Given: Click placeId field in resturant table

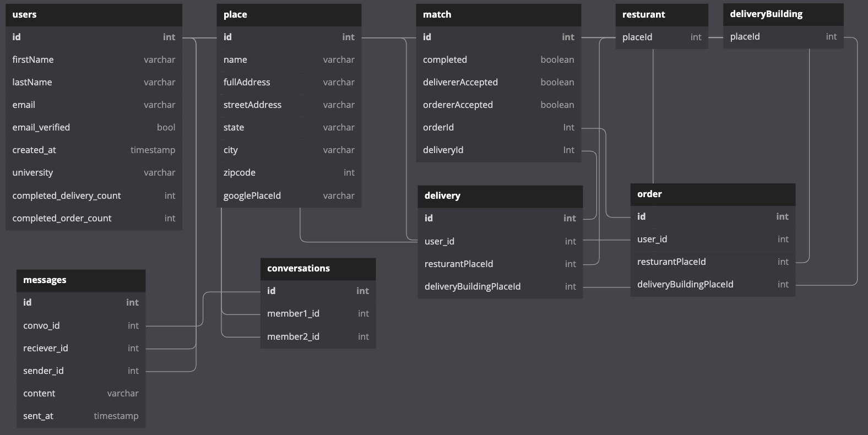Looking at the screenshot, I should [662, 37].
